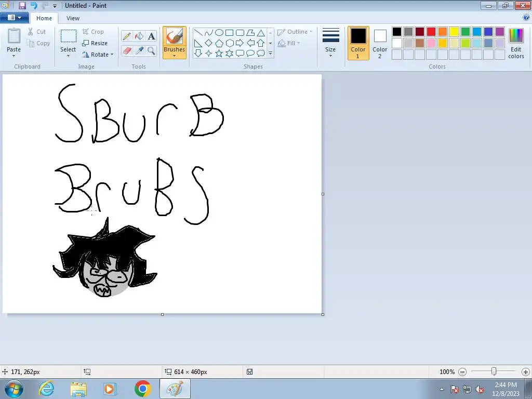The height and width of the screenshot is (399, 532).
Task: Click Edit colors
Action: [x=516, y=44]
